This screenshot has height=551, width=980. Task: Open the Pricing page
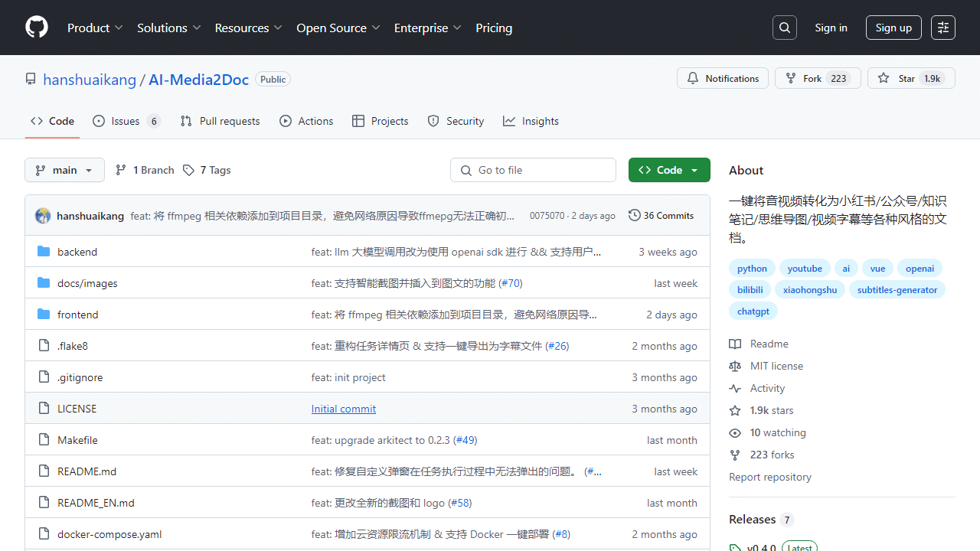pyautogui.click(x=494, y=28)
